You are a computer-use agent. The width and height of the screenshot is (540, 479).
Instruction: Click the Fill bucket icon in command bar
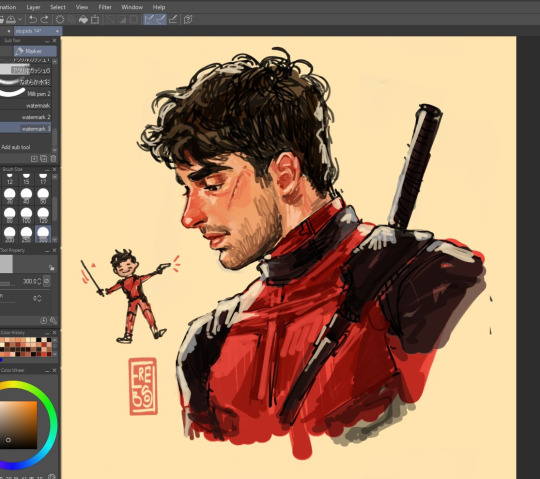[x=83, y=20]
